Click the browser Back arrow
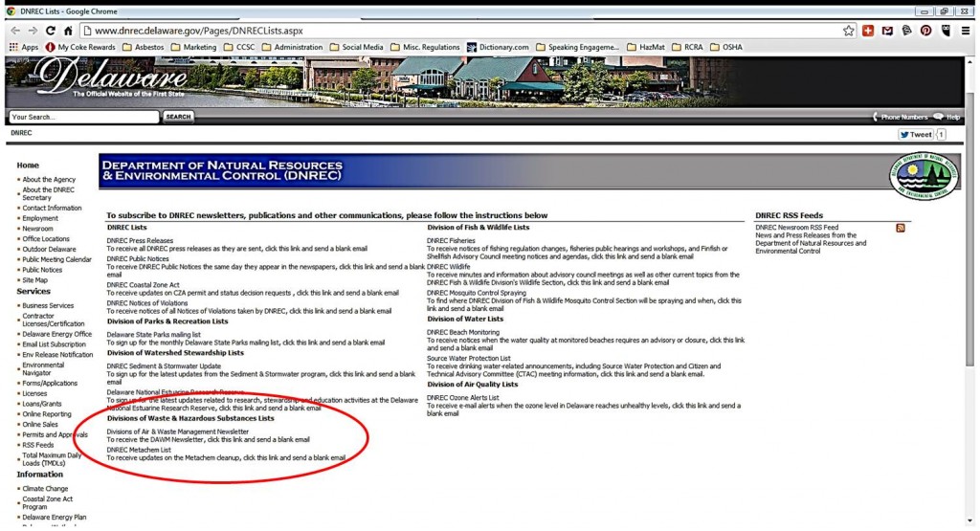 [15, 31]
